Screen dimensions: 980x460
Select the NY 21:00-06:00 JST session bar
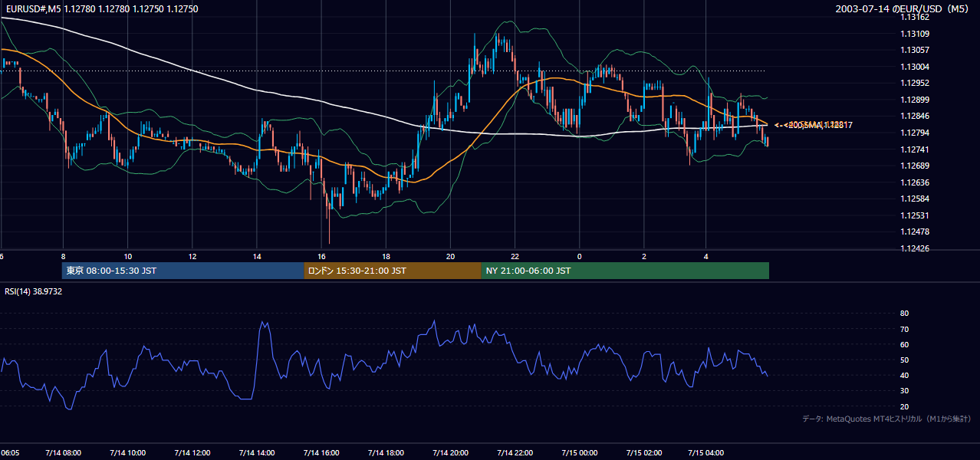(625, 271)
